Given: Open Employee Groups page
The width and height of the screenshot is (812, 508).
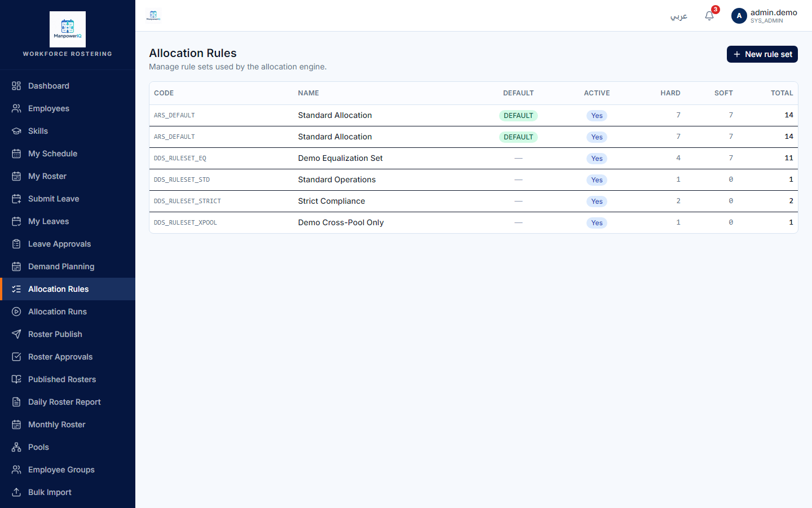Looking at the screenshot, I should pyautogui.click(x=68, y=470).
